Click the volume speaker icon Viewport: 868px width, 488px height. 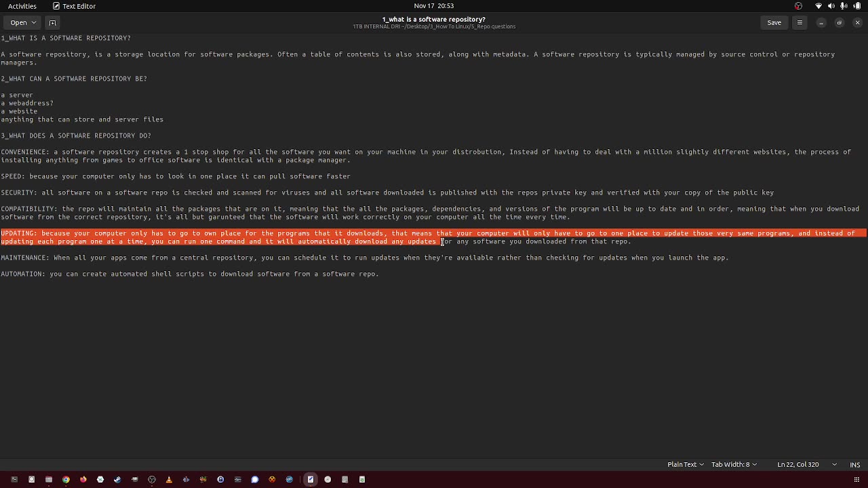[x=831, y=6]
